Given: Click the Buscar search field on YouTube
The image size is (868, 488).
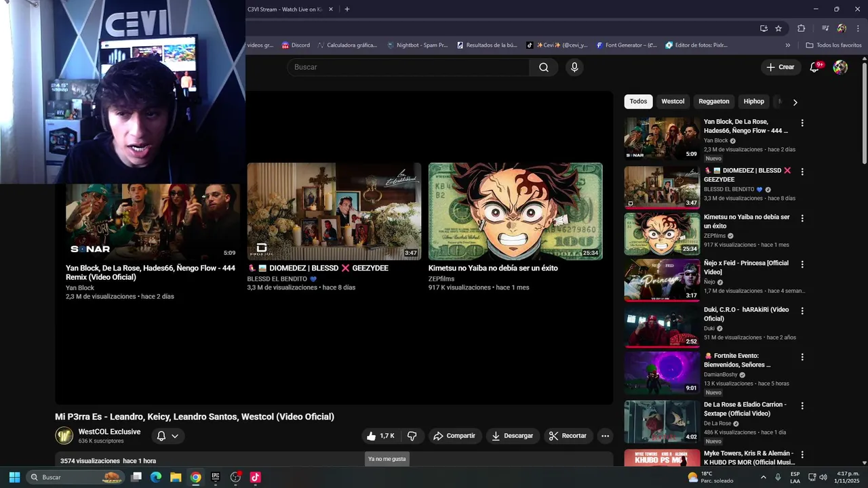Looking at the screenshot, I should [x=408, y=67].
